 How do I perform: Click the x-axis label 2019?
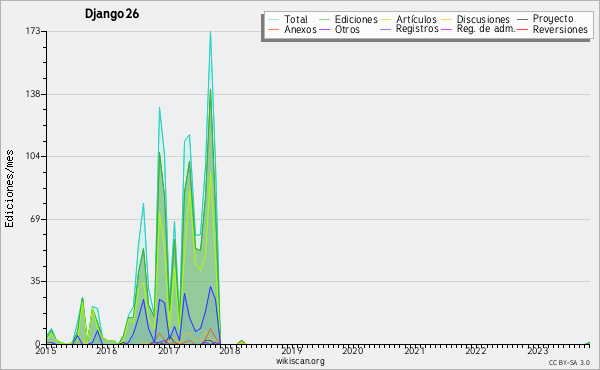(x=292, y=351)
